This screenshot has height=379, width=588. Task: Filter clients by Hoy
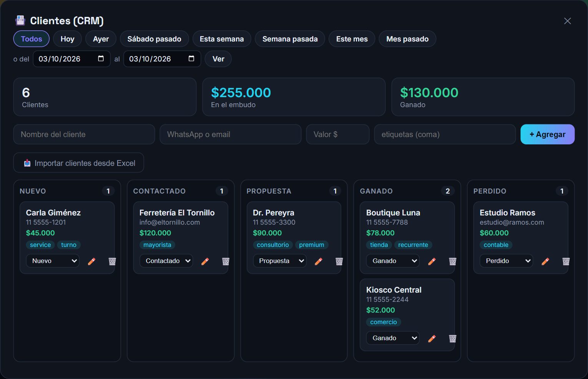click(x=67, y=39)
